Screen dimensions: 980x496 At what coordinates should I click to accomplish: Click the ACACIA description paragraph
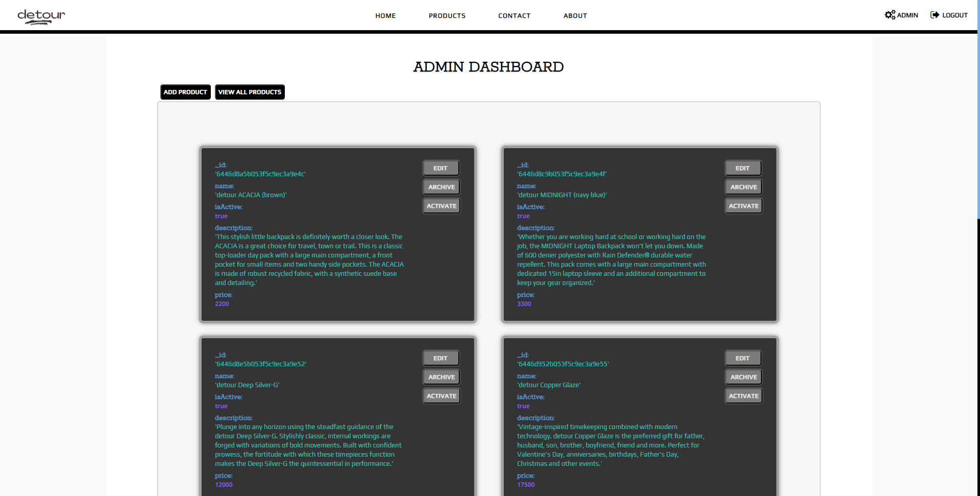pyautogui.click(x=309, y=260)
